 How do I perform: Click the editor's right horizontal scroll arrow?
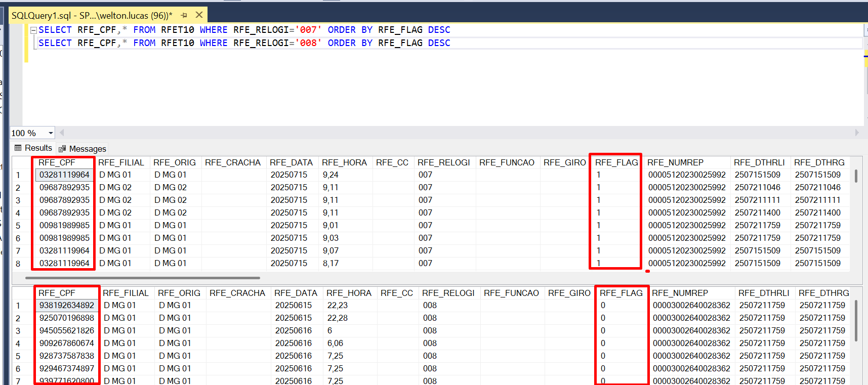(857, 133)
